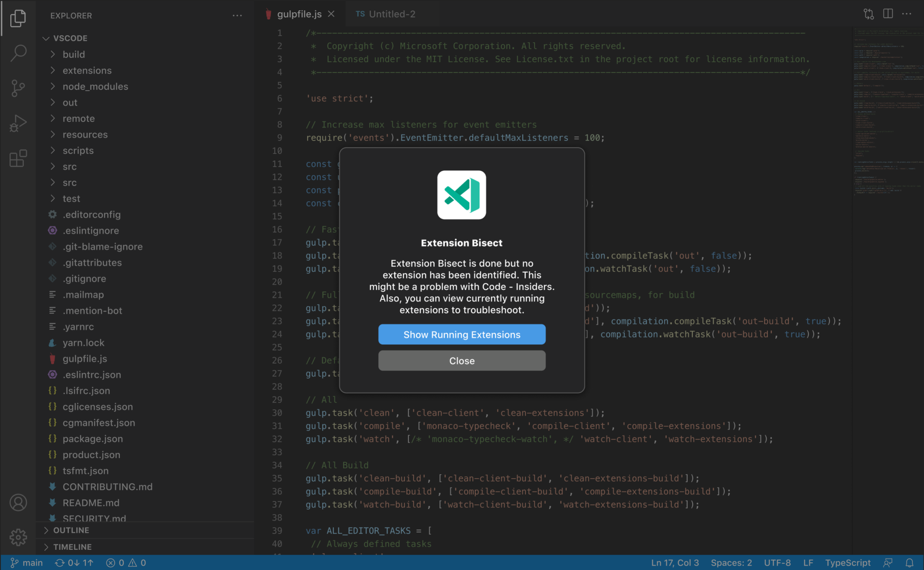Open the Search view
Image resolution: width=924 pixels, height=570 pixels.
(18, 53)
